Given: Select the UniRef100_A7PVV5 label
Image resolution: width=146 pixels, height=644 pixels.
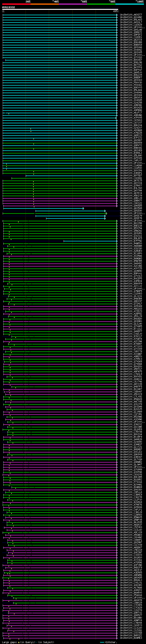Looking at the screenshot, I should tap(131, 118).
